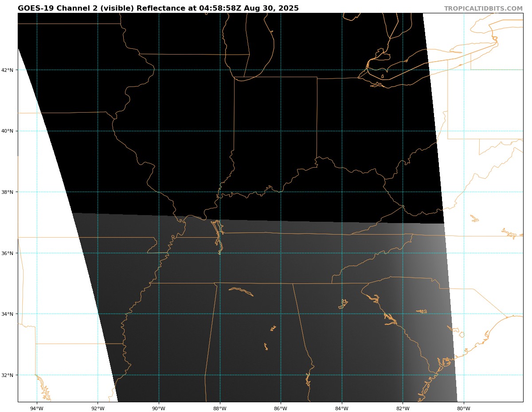532x412 pixels.
Task: Click the 80°W longitude label
Action: [x=463, y=408]
